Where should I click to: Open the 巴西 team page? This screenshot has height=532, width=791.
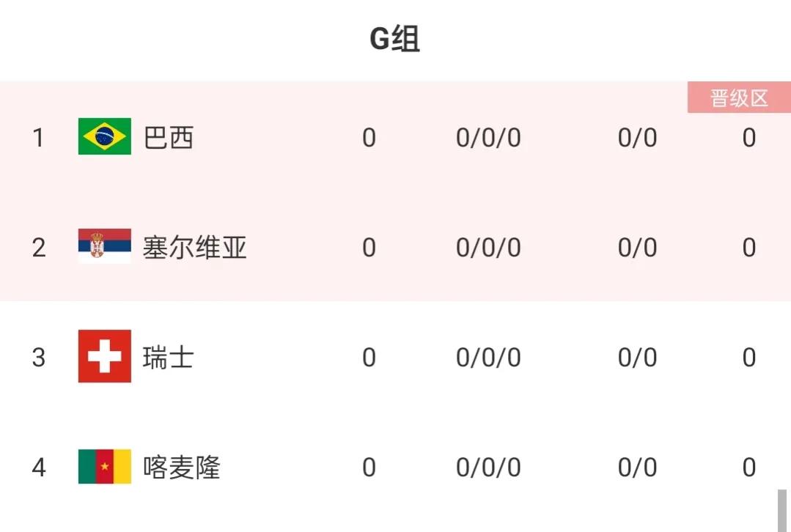click(169, 138)
